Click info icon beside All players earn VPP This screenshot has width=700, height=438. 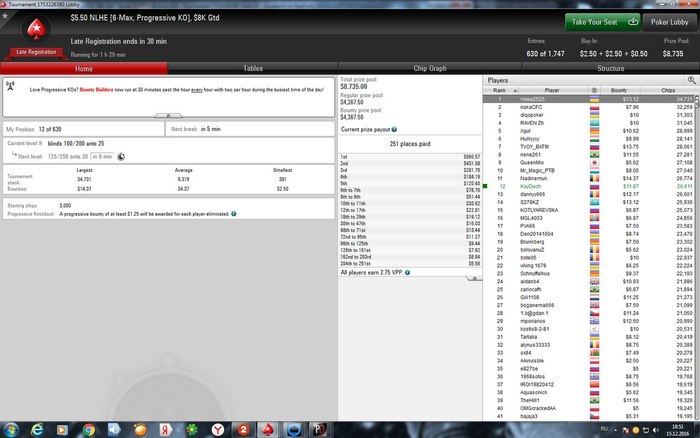(407, 272)
